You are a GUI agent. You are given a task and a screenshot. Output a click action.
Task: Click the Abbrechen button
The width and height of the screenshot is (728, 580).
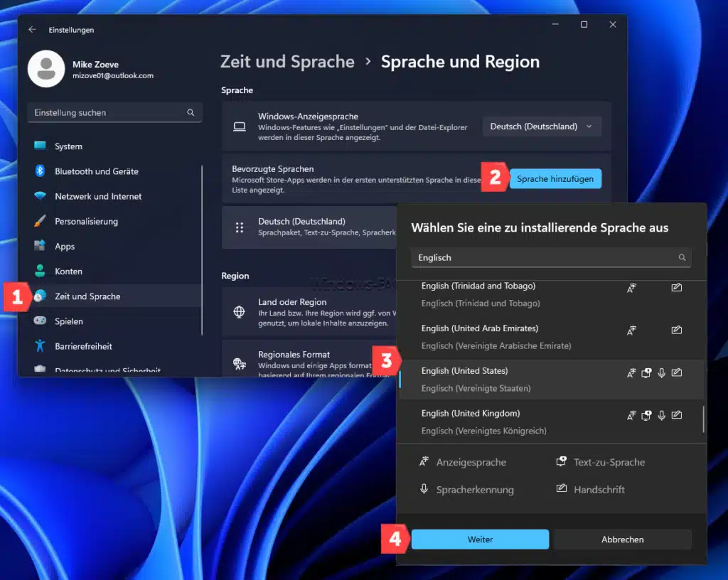click(x=622, y=539)
